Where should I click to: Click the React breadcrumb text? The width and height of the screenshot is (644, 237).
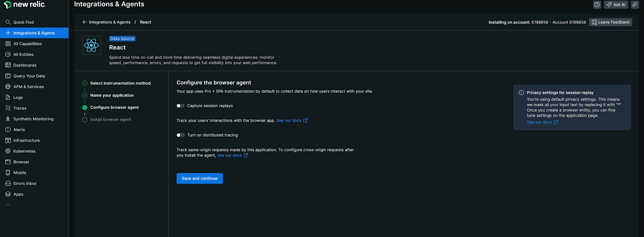146,22
